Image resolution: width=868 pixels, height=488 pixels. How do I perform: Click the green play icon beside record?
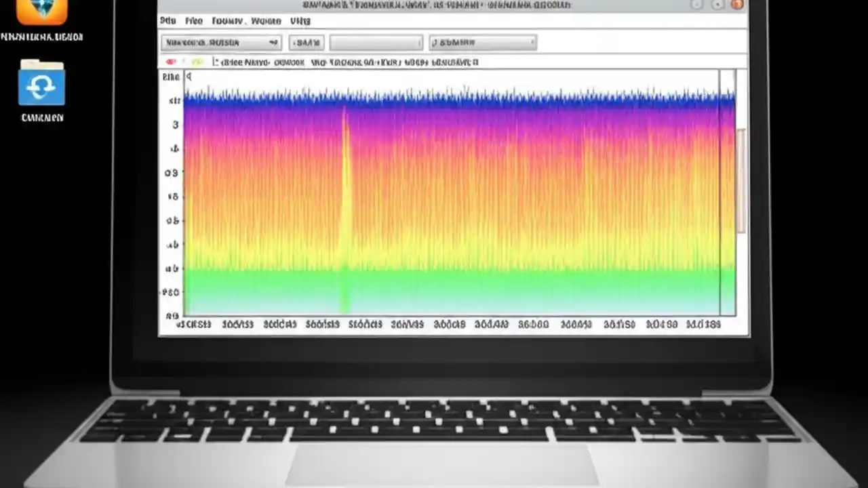pyautogui.click(x=197, y=62)
